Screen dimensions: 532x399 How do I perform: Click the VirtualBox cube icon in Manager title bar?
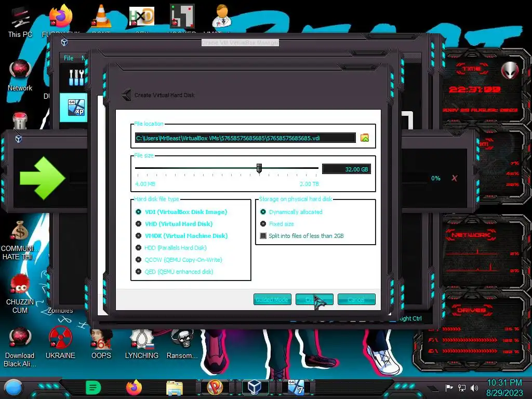pyautogui.click(x=64, y=43)
